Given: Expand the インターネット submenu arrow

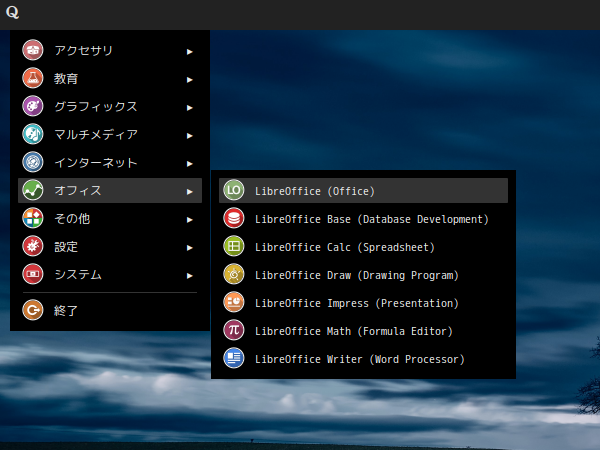Looking at the screenshot, I should click(x=189, y=163).
